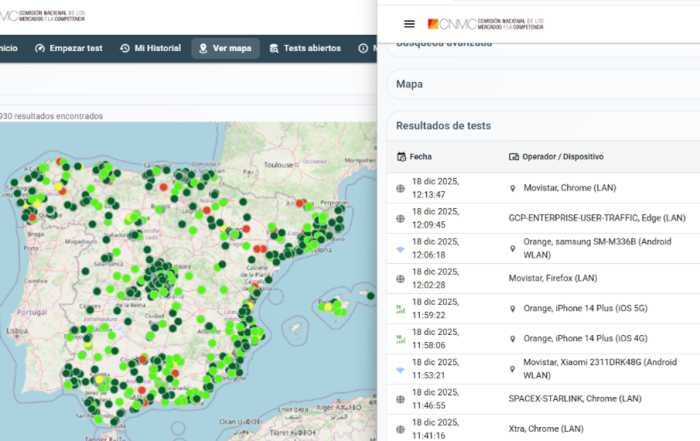
Task: Click signal bars icon on 11:59:22 row
Action: pos(401,309)
